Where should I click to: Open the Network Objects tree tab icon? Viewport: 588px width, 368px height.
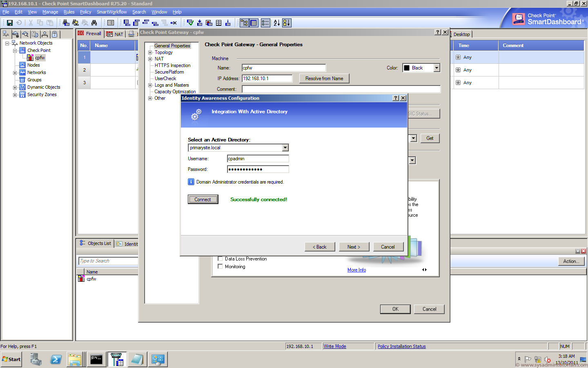6,34
